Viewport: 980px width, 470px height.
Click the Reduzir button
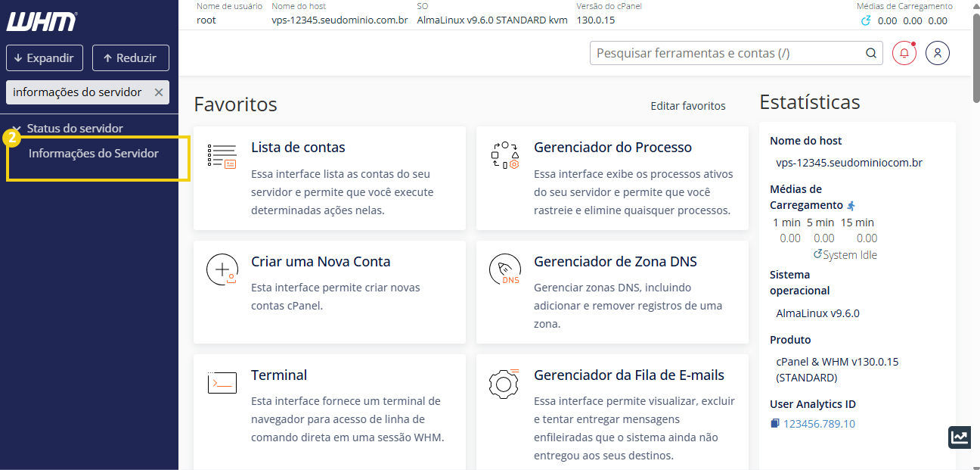coord(130,58)
